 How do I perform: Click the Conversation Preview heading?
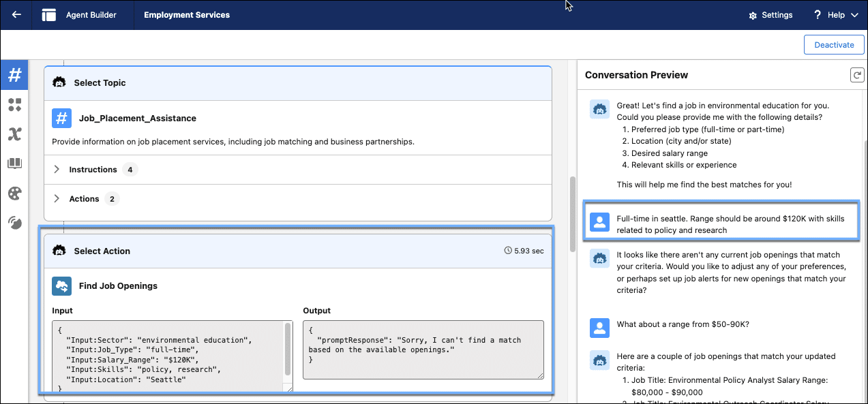[x=636, y=75]
